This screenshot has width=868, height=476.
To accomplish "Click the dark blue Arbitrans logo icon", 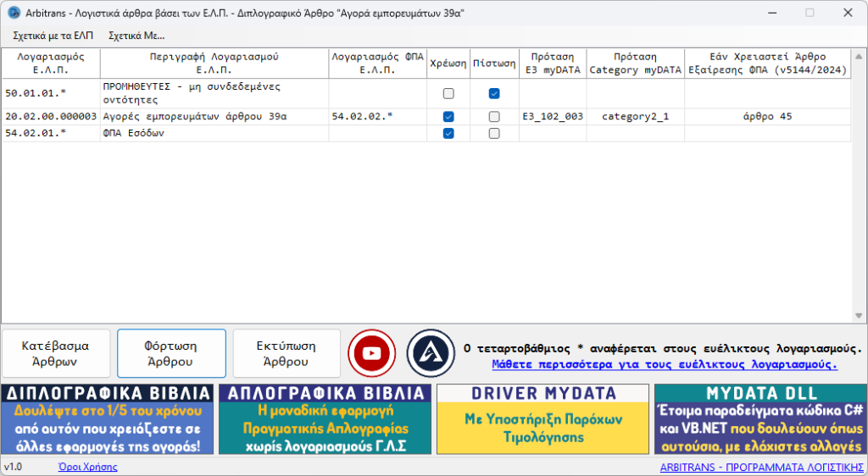I will [x=431, y=352].
